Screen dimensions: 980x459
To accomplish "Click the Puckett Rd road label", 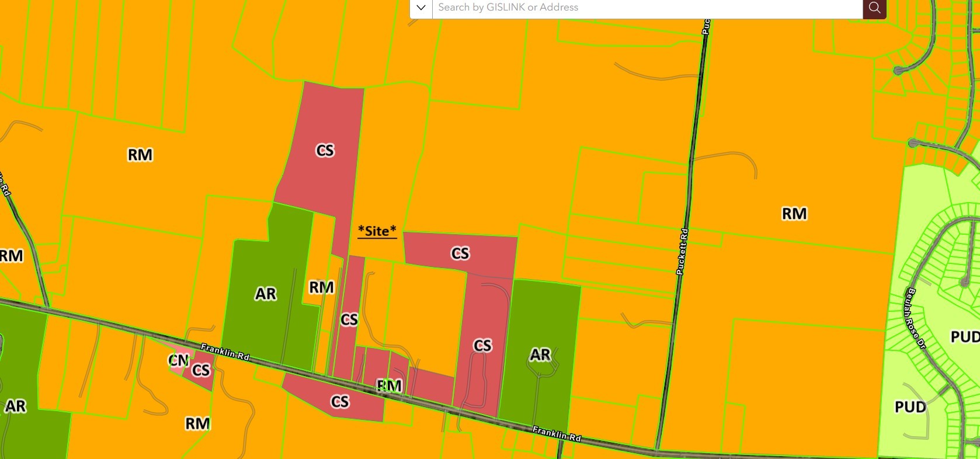I will pyautogui.click(x=682, y=252).
